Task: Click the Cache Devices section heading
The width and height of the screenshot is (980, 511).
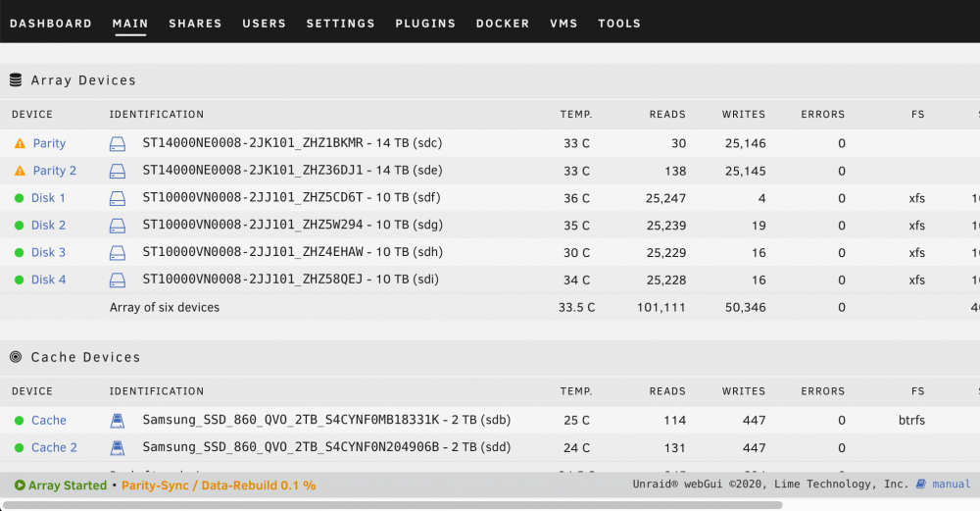Action: point(85,357)
